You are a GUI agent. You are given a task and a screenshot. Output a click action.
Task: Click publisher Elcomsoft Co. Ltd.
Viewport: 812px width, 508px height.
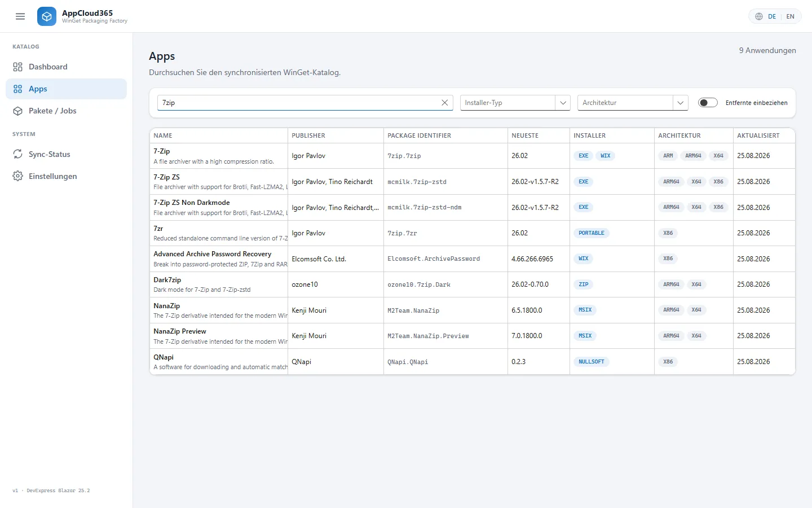(319, 259)
